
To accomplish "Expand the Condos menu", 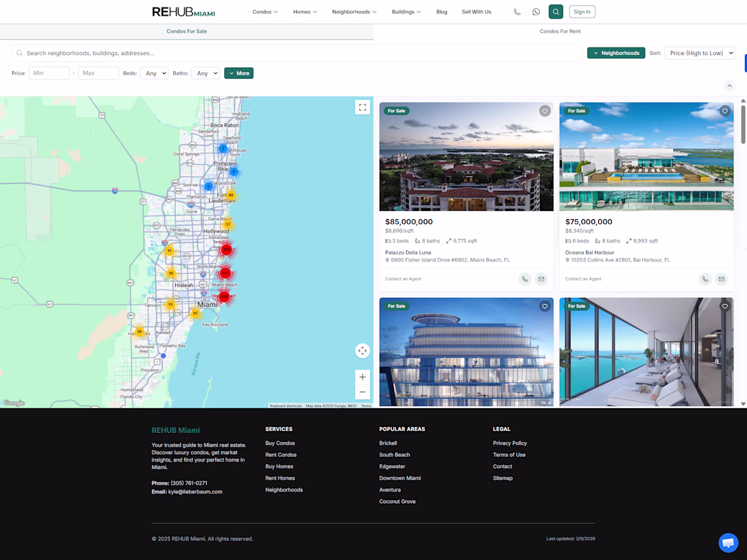I will pos(265,12).
